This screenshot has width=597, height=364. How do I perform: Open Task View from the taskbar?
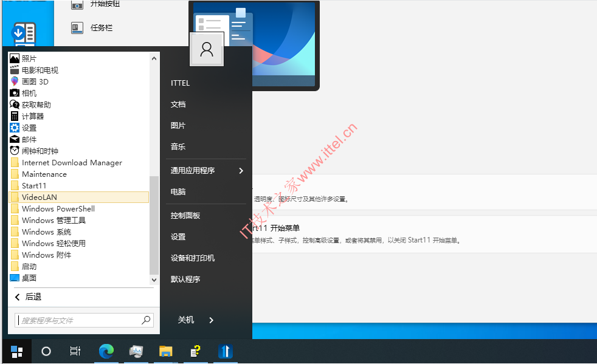coord(75,351)
